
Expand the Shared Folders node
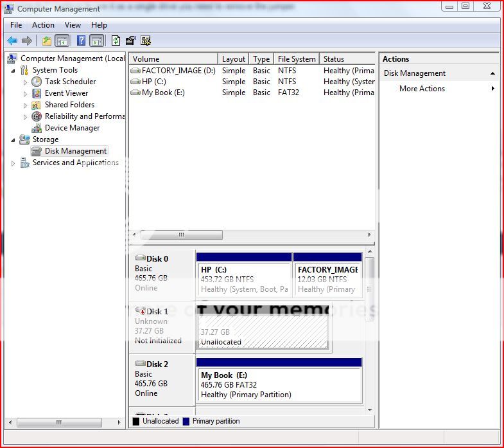[25, 105]
